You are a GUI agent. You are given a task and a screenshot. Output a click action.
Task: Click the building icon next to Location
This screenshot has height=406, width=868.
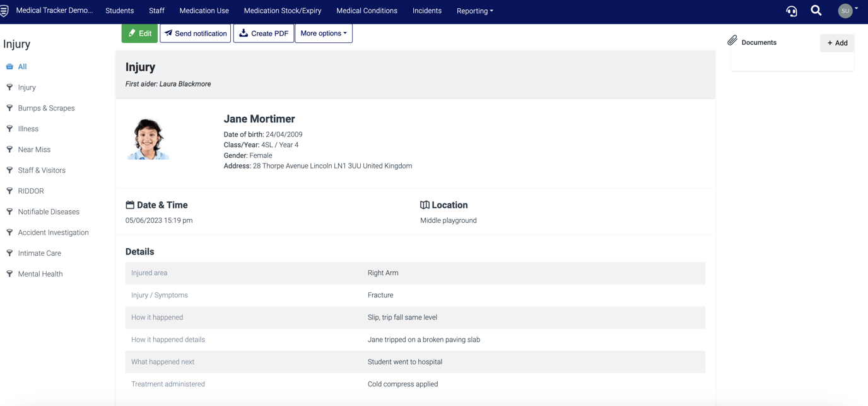(x=424, y=205)
